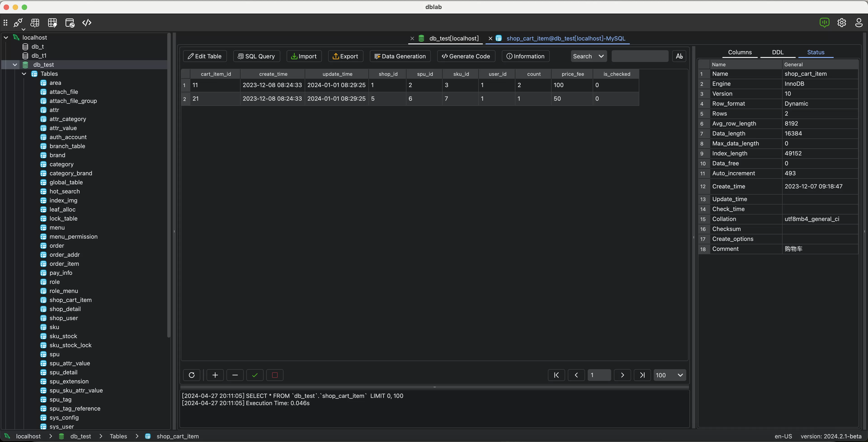Open Generate Code for the table
The width and height of the screenshot is (868, 442).
coord(466,56)
